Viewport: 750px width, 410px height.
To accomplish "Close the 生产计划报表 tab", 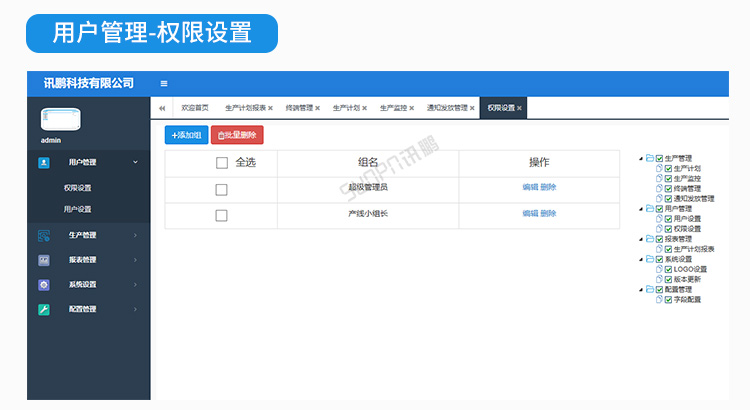I will (270, 108).
